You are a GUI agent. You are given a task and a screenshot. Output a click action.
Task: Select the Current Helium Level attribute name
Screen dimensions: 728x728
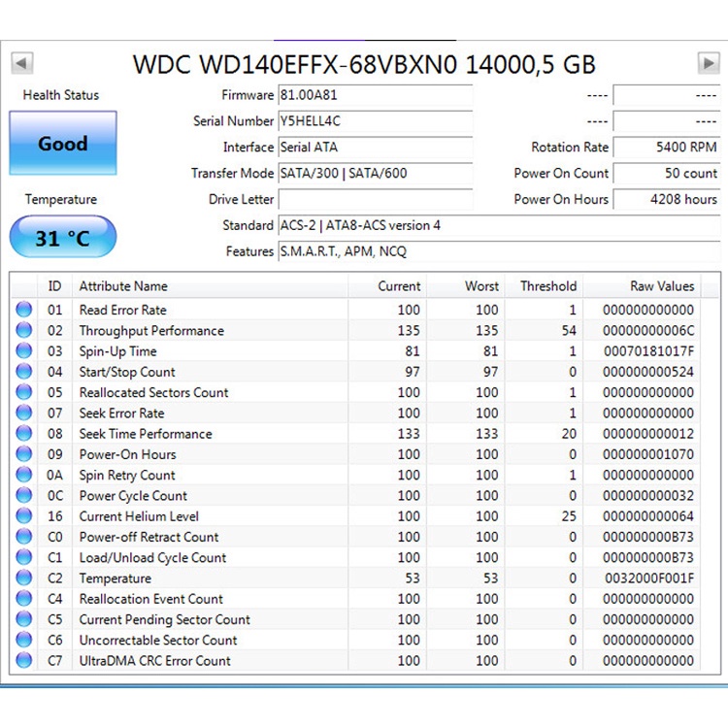click(139, 516)
